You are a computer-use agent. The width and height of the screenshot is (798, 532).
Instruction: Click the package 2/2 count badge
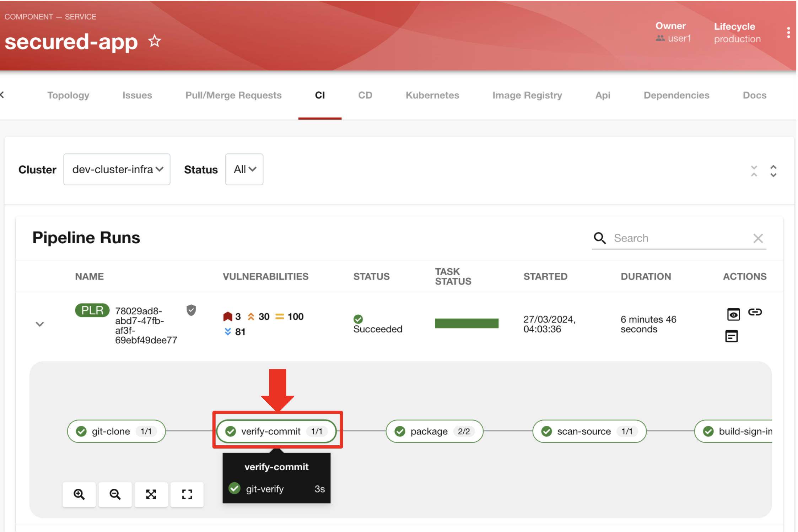[x=464, y=431]
